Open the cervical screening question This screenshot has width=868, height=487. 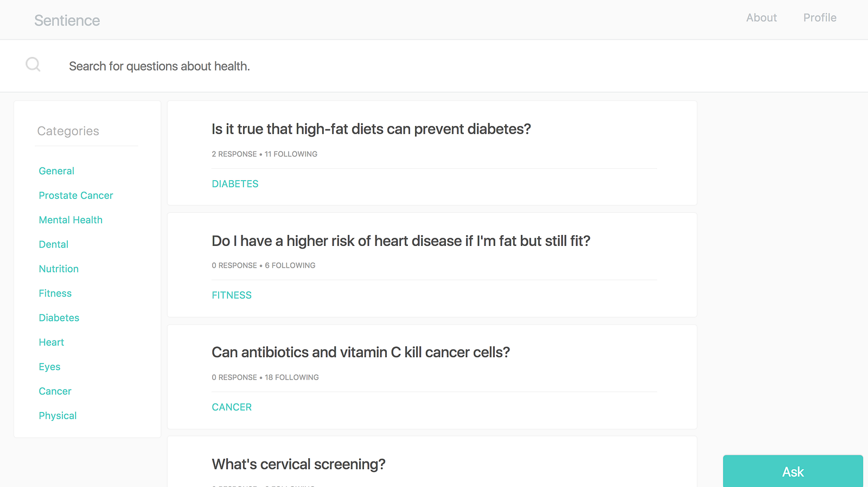point(298,465)
